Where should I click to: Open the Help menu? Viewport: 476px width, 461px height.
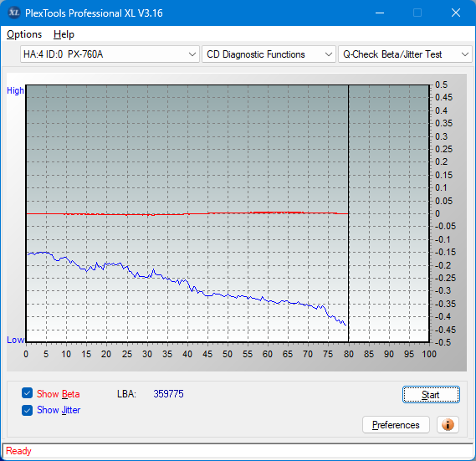point(64,34)
